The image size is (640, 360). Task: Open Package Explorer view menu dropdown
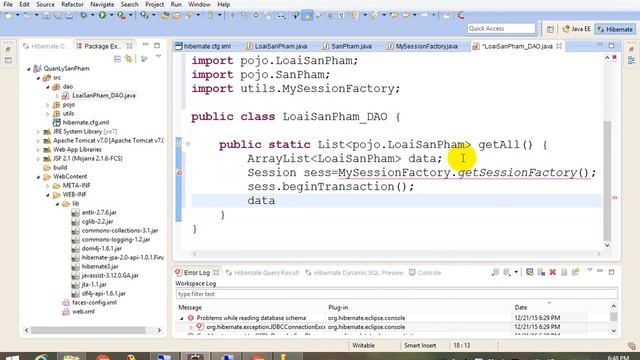point(158,57)
